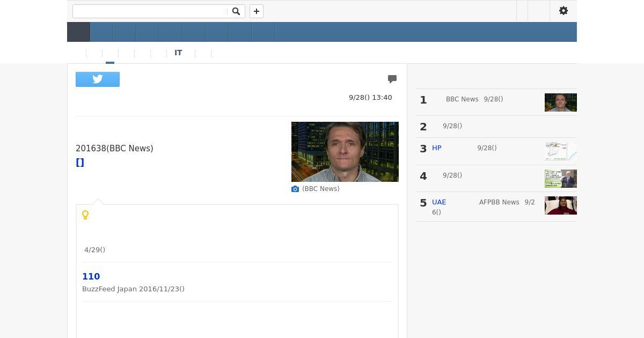Viewport: 644px width, 338px height.
Task: Click the 9/28() 13:40 timestamp text
Action: point(370,98)
